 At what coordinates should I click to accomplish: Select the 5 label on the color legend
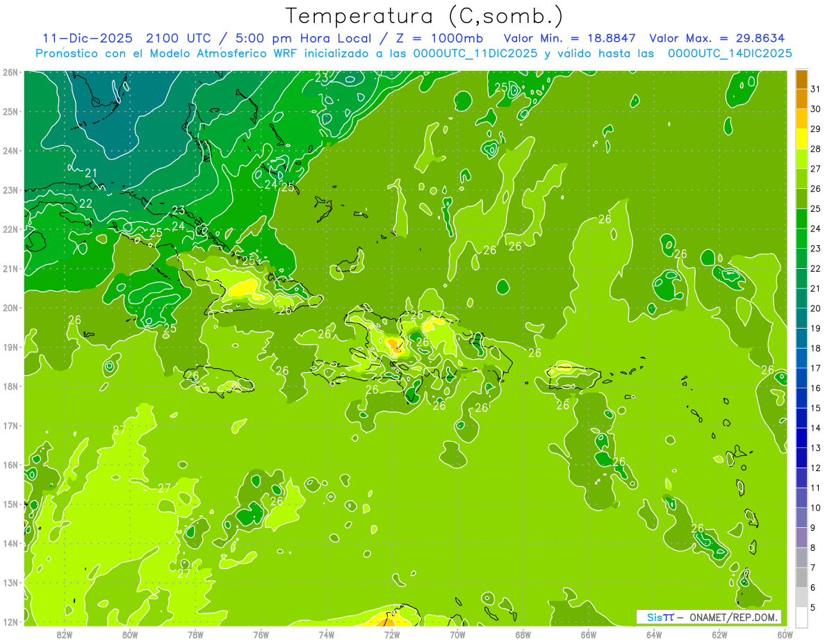point(813,609)
